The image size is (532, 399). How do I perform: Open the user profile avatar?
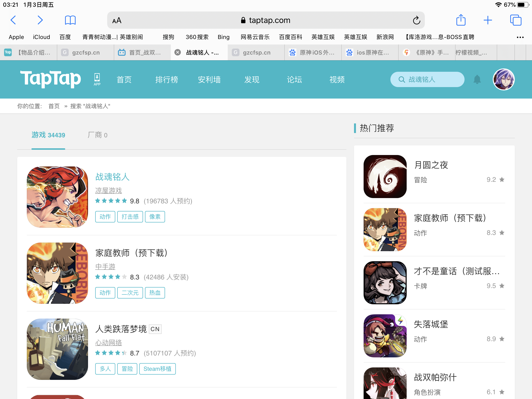(x=504, y=79)
